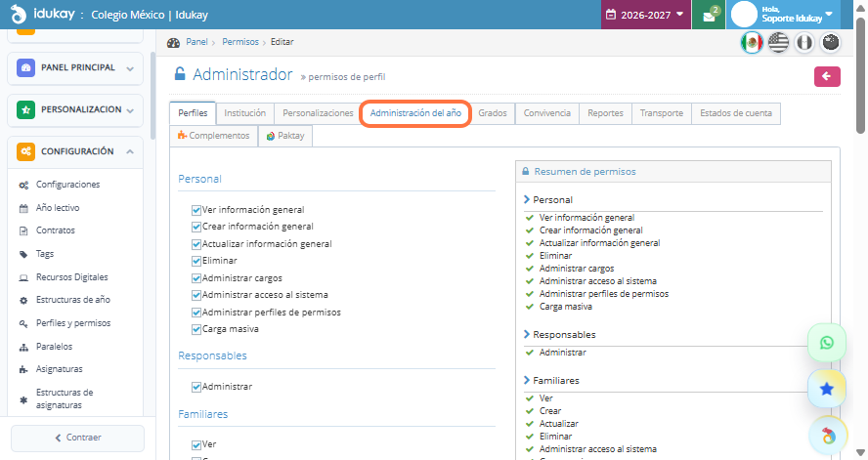Click the blue star floating icon

[827, 389]
